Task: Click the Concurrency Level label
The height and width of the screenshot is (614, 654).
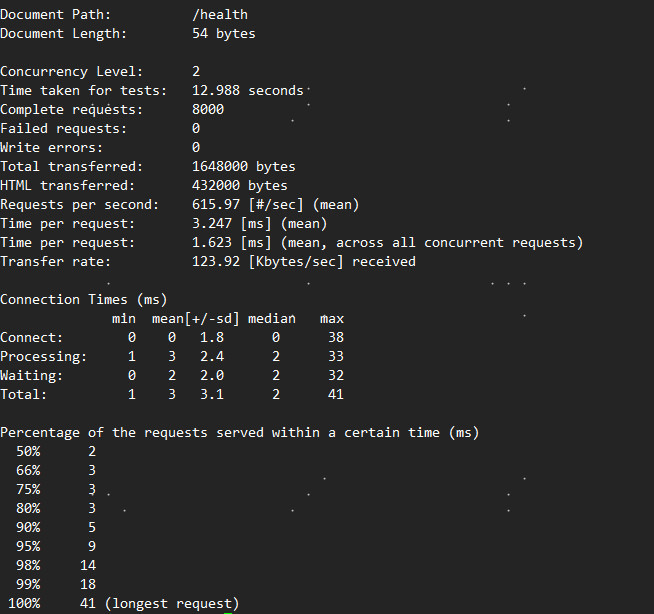Action: pyautogui.click(x=72, y=72)
